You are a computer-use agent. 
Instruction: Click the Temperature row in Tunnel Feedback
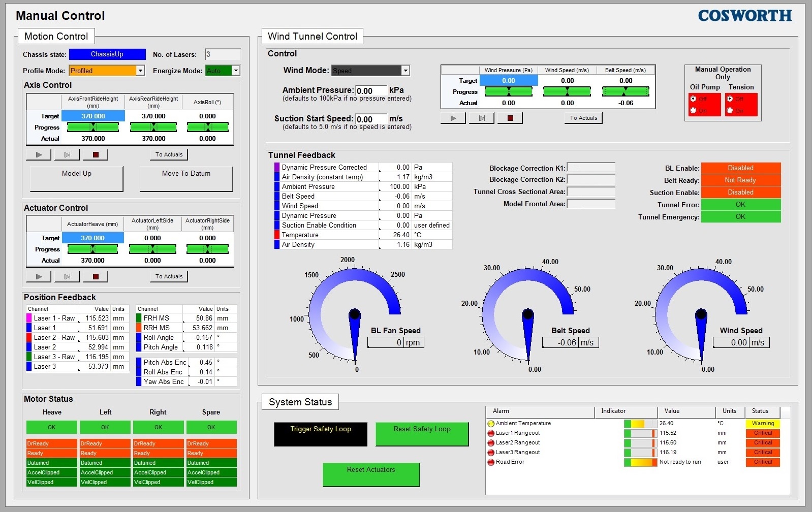coord(363,235)
